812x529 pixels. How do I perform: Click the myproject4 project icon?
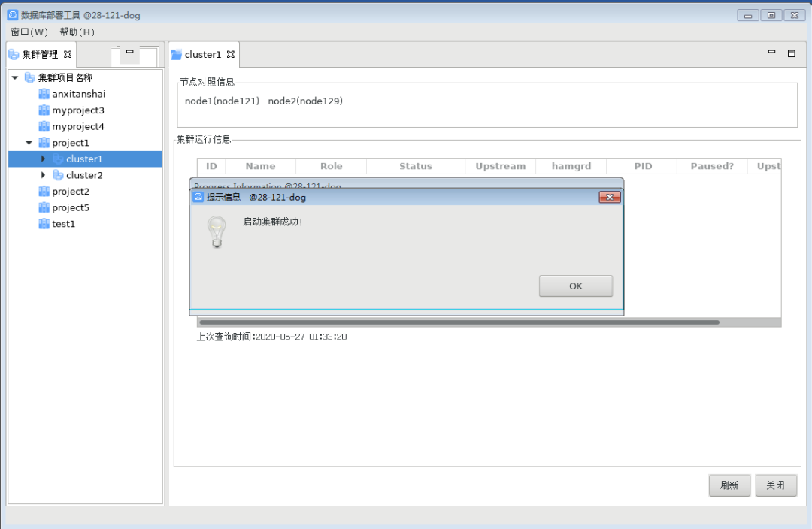click(44, 126)
